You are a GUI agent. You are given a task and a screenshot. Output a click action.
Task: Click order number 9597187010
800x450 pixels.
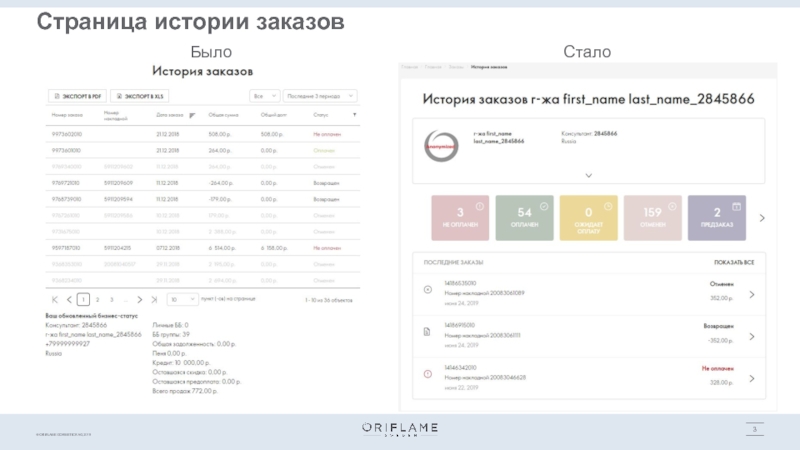(x=66, y=248)
